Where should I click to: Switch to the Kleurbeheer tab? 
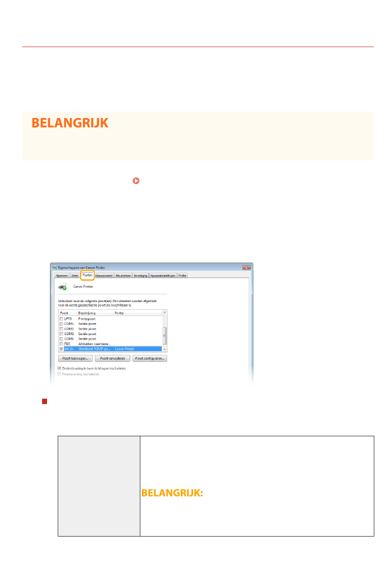(x=123, y=276)
